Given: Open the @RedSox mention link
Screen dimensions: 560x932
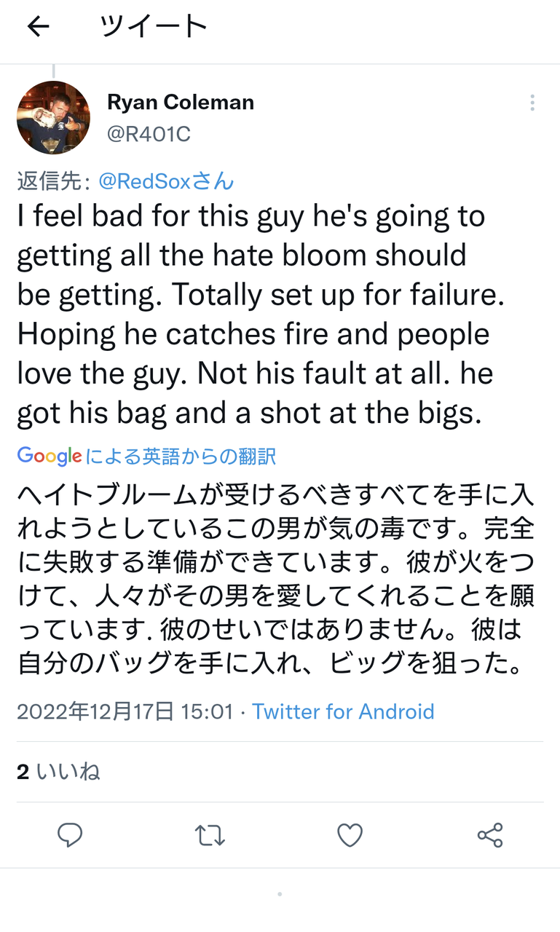Looking at the screenshot, I should [166, 181].
